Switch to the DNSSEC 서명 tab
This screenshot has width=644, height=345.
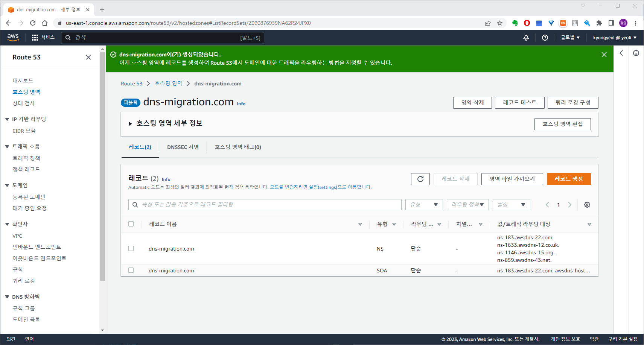coord(183,147)
